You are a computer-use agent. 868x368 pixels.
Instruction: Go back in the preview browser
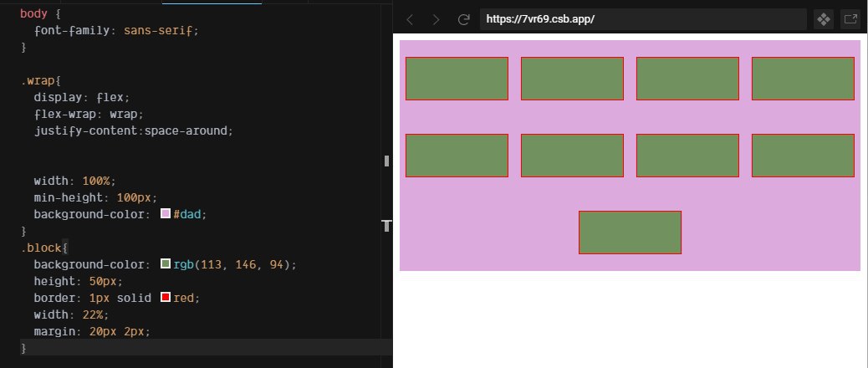coord(410,20)
